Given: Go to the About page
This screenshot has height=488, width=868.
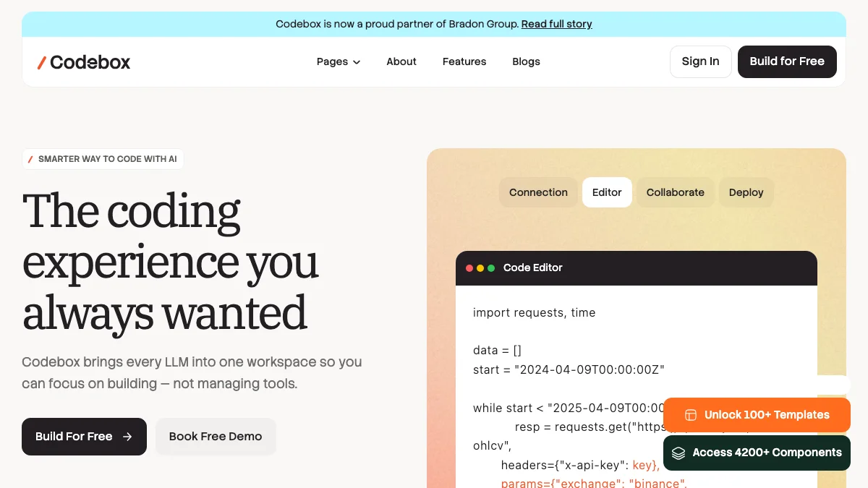Looking at the screenshot, I should click(401, 61).
